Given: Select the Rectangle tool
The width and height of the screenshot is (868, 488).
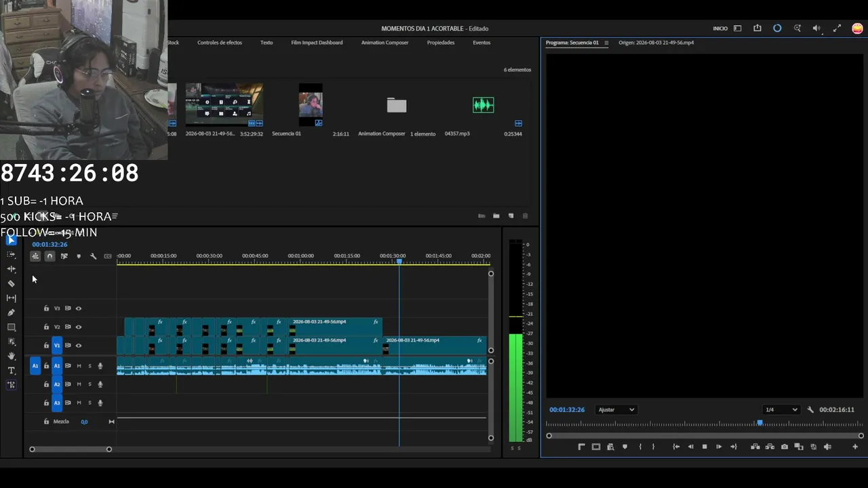Looking at the screenshot, I should point(11,327).
